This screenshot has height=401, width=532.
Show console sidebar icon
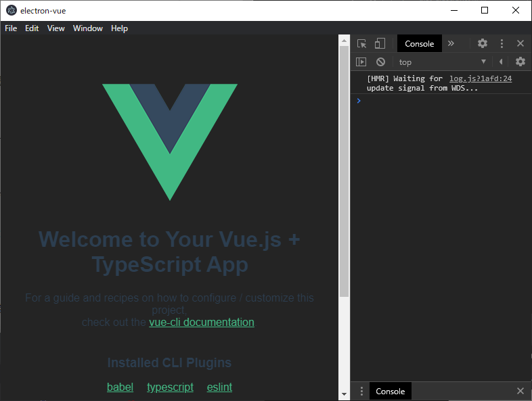pos(361,62)
